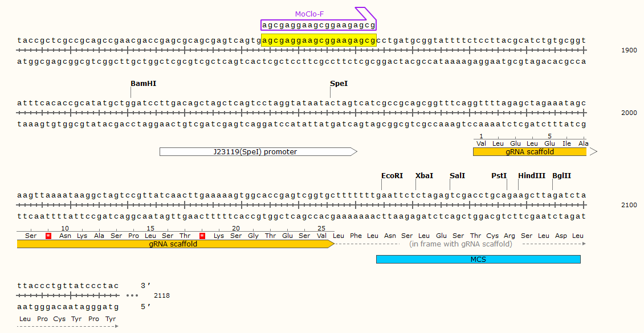This screenshot has height=333, width=644.
Task: Select the SalI enzyme label
Action: pyautogui.click(x=457, y=176)
